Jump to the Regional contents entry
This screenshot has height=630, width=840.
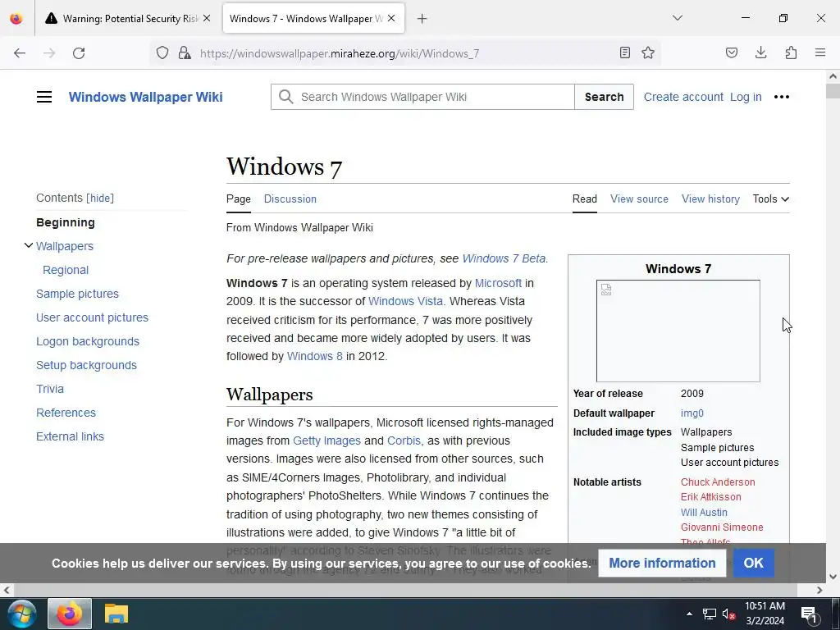click(66, 270)
